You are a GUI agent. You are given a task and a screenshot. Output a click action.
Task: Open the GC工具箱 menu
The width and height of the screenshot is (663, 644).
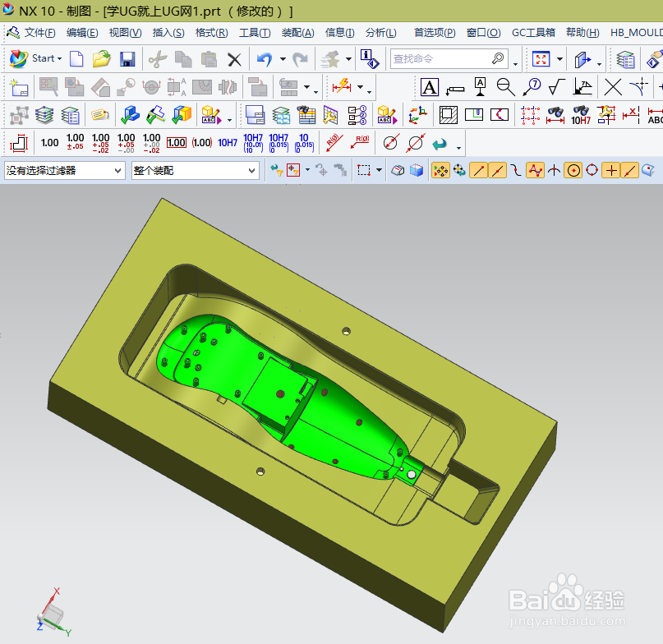[x=533, y=33]
